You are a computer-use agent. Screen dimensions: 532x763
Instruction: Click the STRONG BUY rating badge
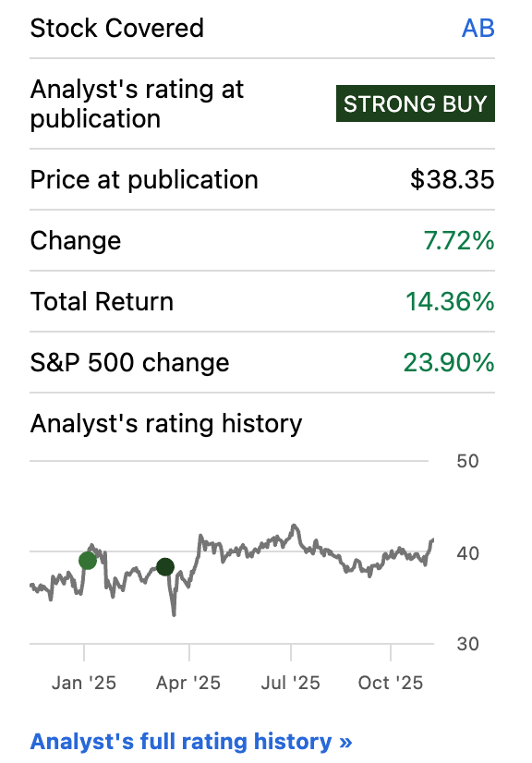(415, 103)
